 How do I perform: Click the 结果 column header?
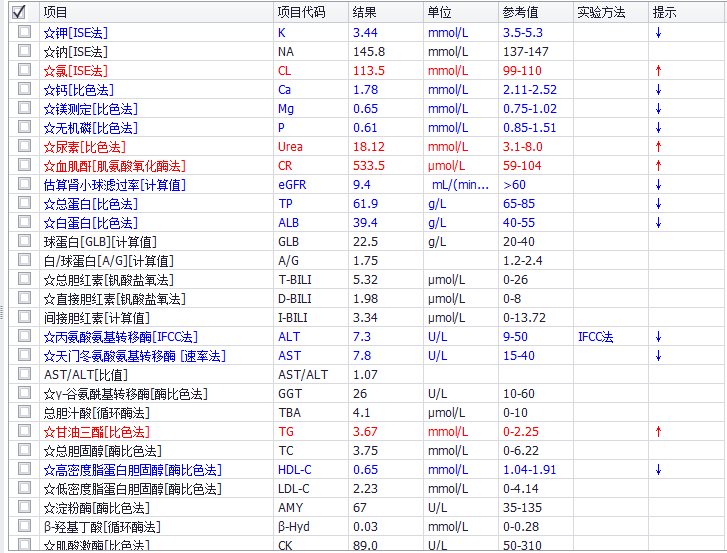tap(365, 13)
